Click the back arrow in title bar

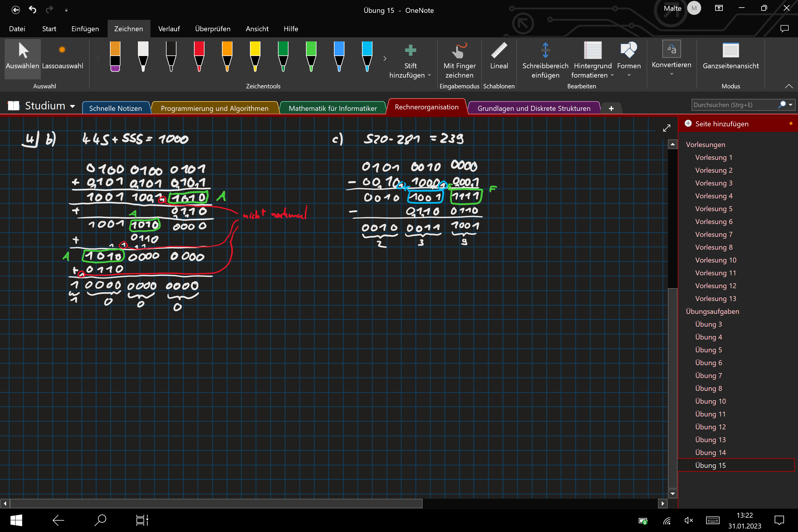16,10
